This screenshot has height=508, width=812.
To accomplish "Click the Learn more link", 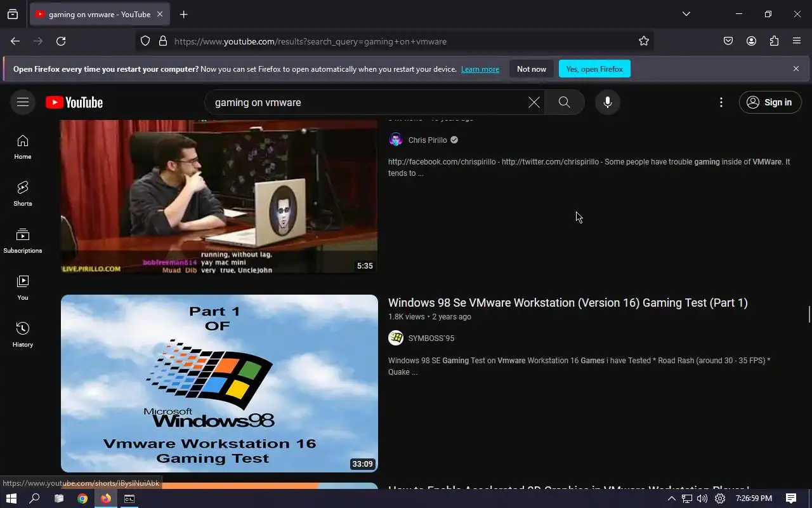I will [480, 69].
